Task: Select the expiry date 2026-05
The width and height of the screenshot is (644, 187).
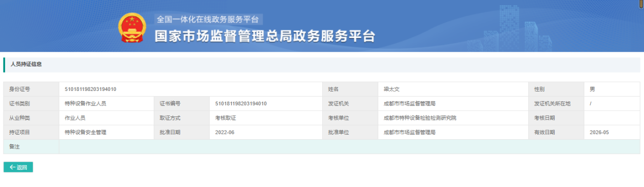Action: 599,132
